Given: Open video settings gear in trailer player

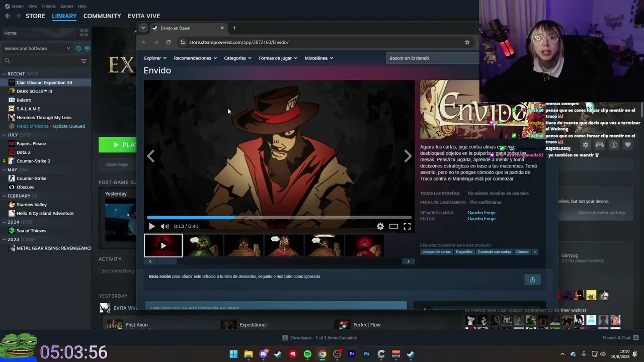Looking at the screenshot, I should point(380,226).
